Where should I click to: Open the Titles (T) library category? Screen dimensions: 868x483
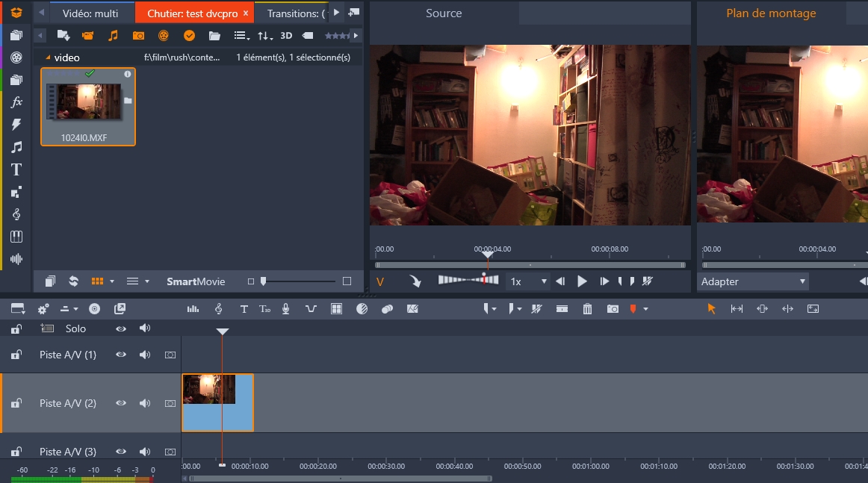16,169
